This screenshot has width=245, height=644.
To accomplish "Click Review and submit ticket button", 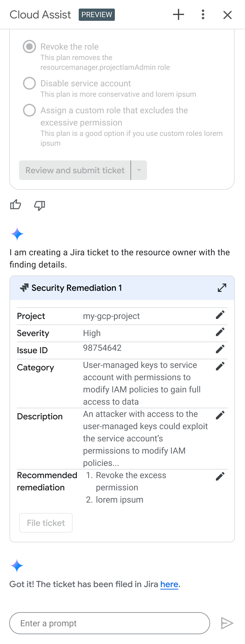I will [x=75, y=170].
